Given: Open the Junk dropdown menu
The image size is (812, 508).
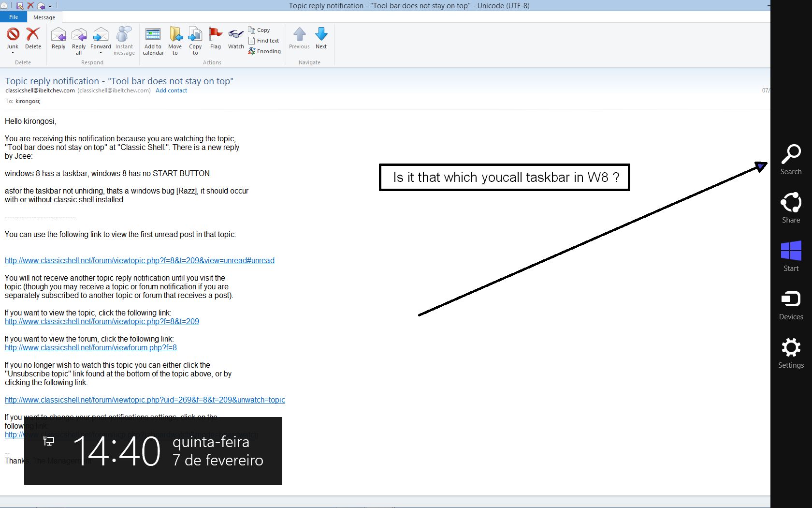Looking at the screenshot, I should (13, 52).
